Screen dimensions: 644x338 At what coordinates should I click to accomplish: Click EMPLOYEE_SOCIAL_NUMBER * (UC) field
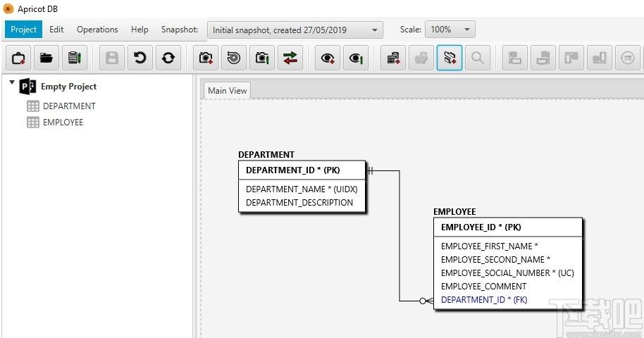[508, 273]
